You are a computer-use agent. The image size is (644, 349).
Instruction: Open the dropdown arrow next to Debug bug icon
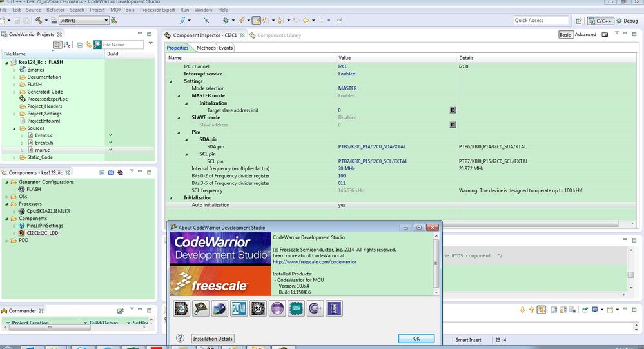tap(233, 20)
